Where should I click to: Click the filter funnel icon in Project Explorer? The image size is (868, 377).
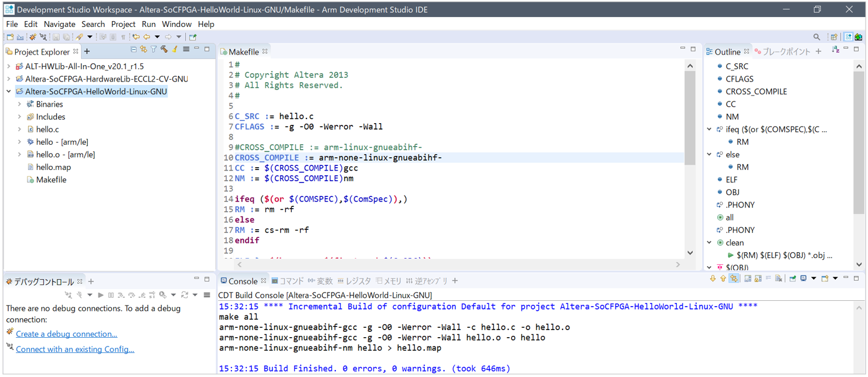coord(154,50)
